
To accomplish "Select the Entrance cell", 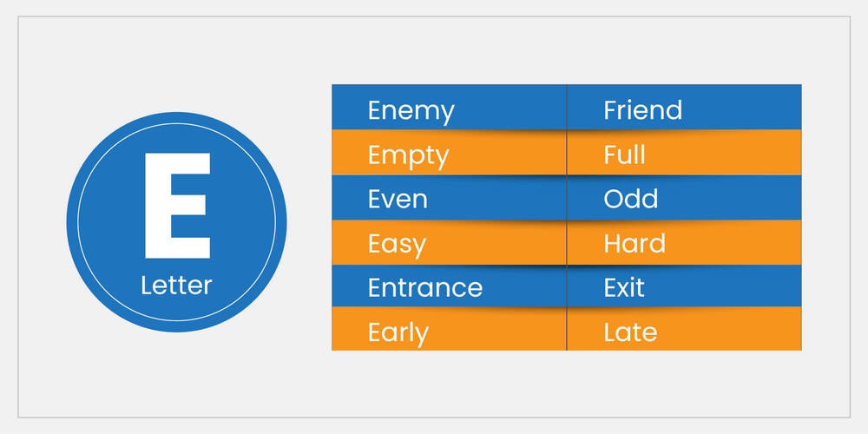I will click(x=424, y=287).
